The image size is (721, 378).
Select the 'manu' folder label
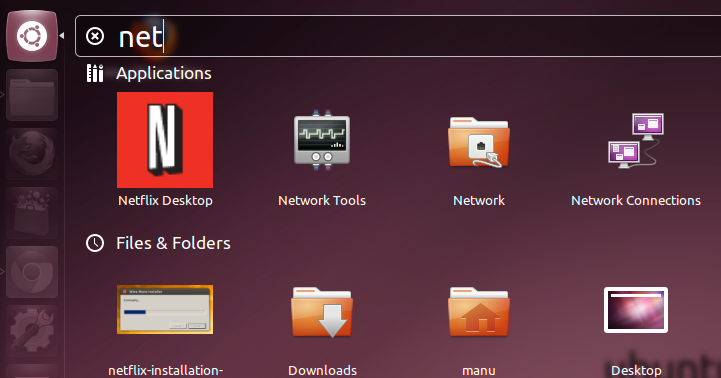tap(479, 371)
